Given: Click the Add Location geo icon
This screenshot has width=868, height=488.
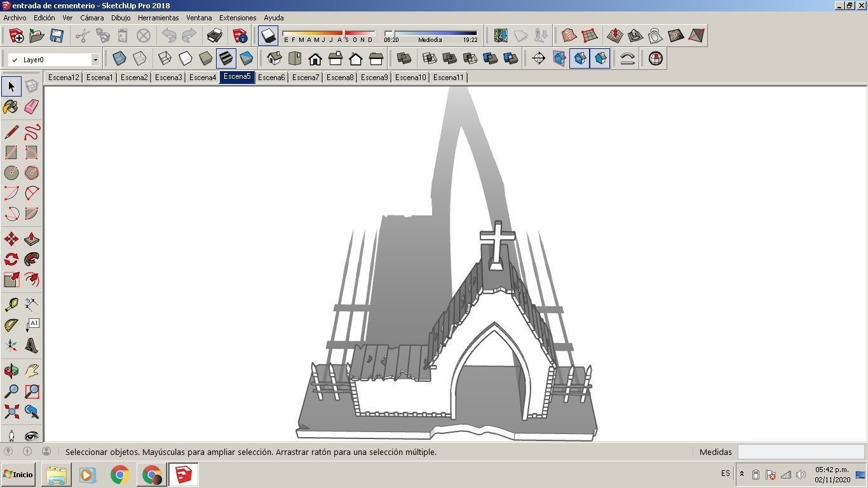Looking at the screenshot, I should [501, 36].
